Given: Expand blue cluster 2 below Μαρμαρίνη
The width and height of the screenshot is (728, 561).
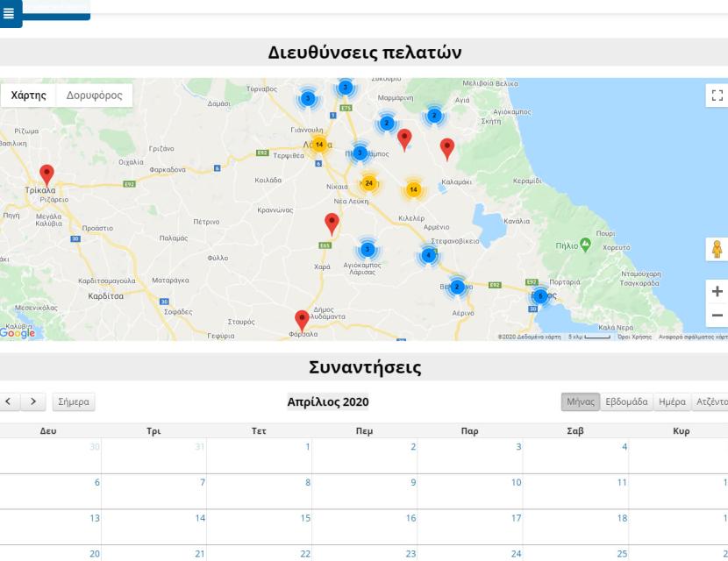Looking at the screenshot, I should tap(387, 123).
